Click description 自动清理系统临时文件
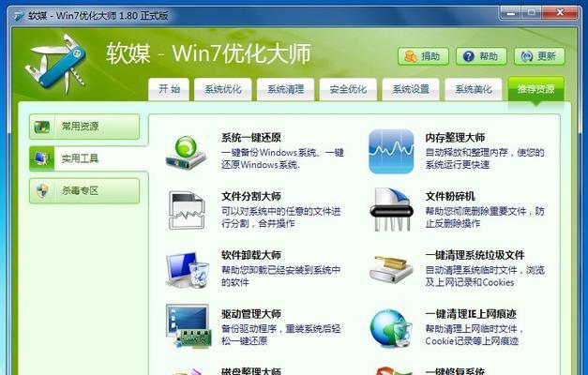The height and width of the screenshot is (375, 588). [485, 276]
